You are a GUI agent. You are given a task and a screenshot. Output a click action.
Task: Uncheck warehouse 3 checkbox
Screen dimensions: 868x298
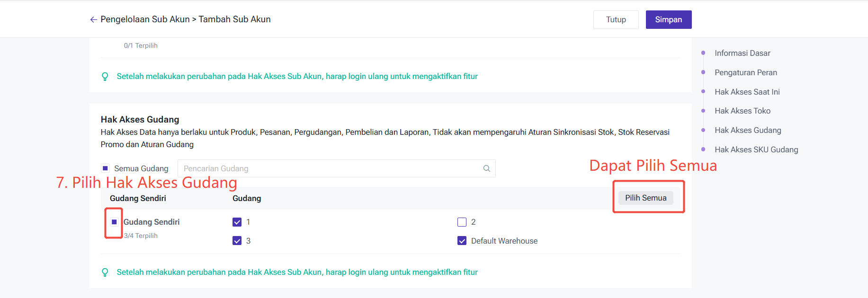pyautogui.click(x=237, y=241)
